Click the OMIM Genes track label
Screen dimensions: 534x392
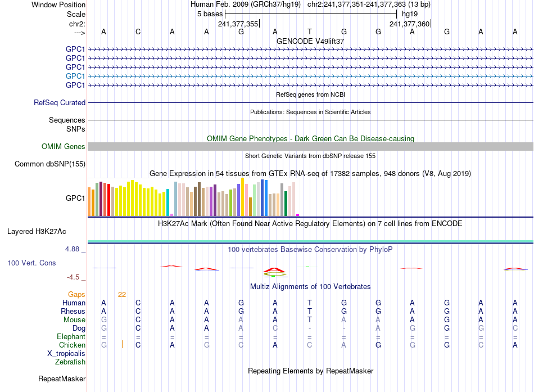point(63,147)
